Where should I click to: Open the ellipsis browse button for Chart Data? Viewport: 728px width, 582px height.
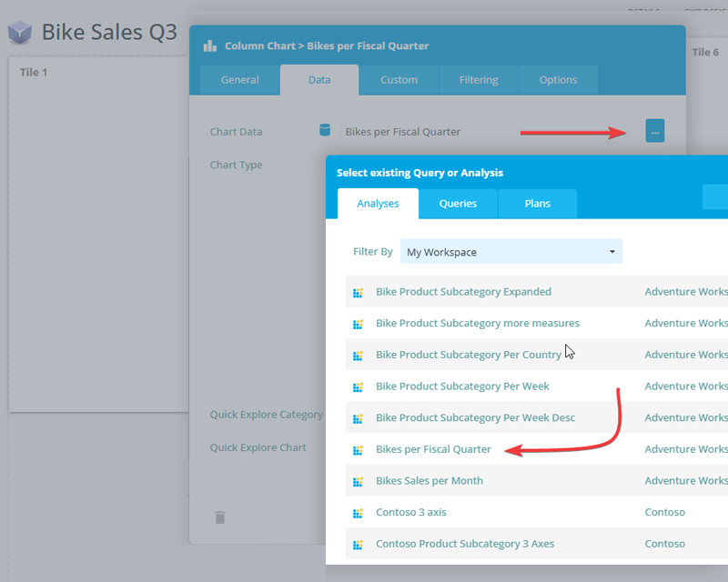655,131
